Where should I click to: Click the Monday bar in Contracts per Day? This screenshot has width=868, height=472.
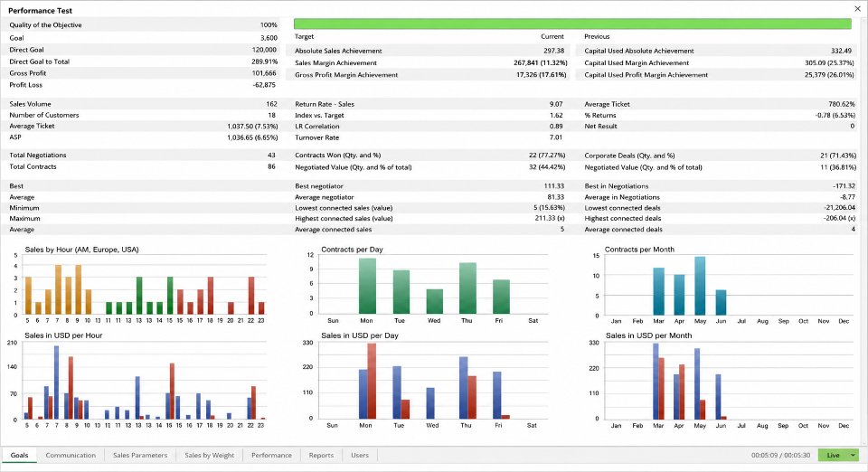tap(367, 286)
